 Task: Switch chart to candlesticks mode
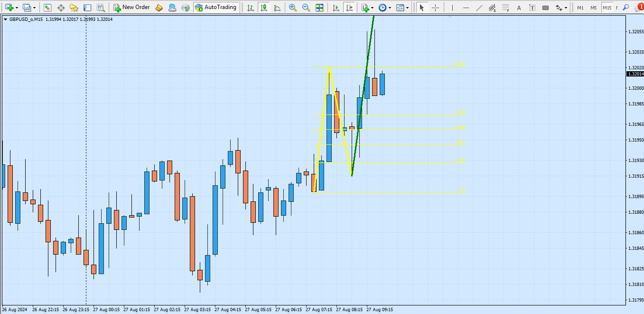tap(263, 8)
